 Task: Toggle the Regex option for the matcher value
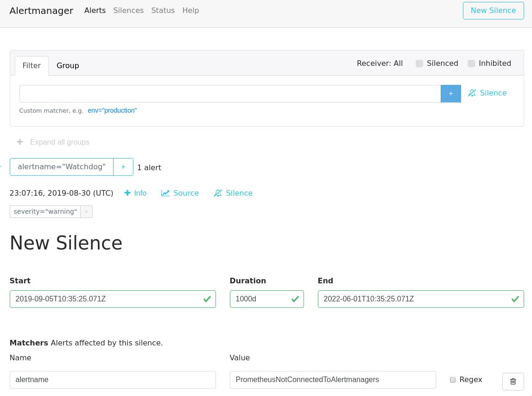(453, 380)
